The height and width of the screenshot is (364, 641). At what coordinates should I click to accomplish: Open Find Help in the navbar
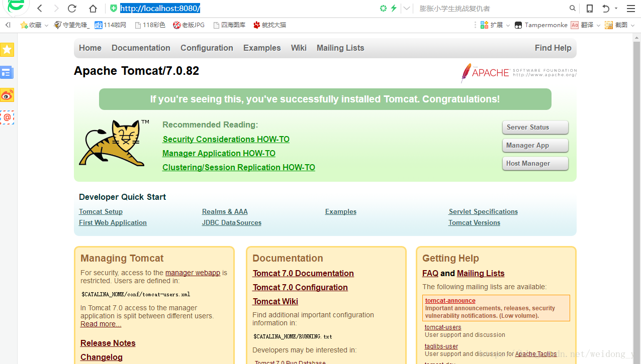pyautogui.click(x=553, y=48)
